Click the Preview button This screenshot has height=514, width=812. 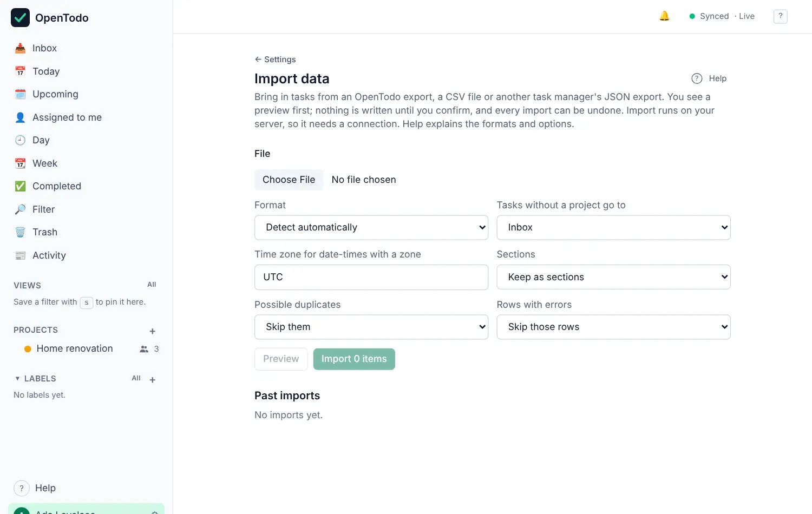coord(281,359)
